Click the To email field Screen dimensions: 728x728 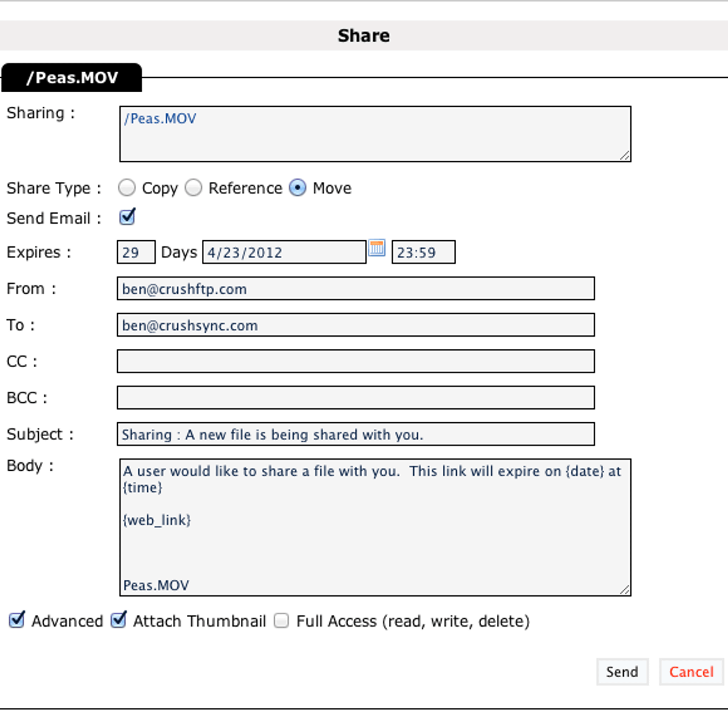[x=356, y=325]
